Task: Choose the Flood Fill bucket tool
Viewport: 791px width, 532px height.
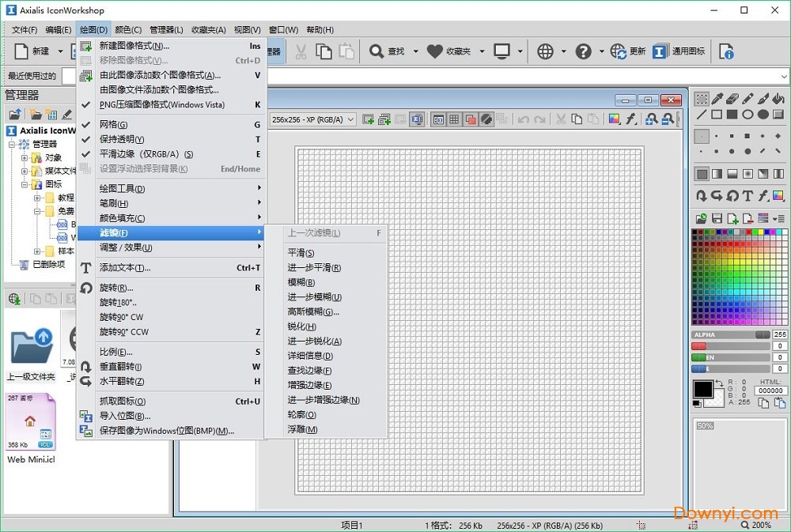Action: pos(778,99)
